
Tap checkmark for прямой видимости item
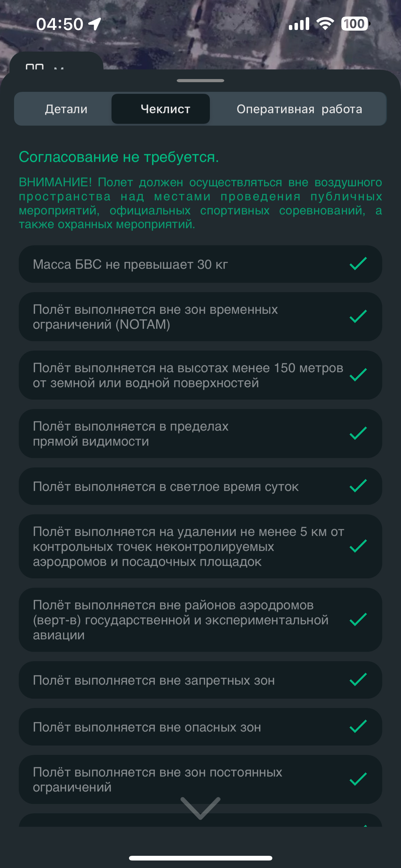(358, 433)
